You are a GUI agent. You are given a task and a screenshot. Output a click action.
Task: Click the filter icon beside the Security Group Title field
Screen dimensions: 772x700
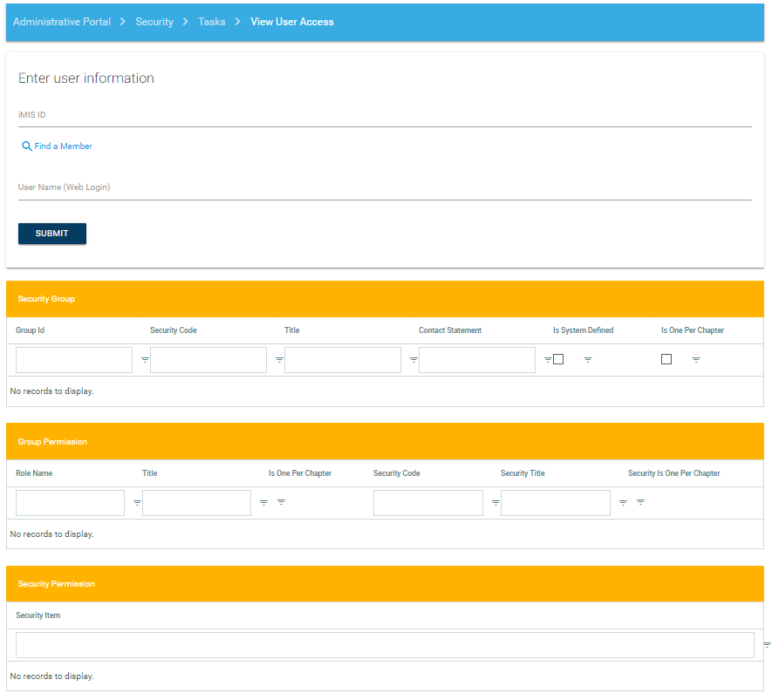(413, 360)
